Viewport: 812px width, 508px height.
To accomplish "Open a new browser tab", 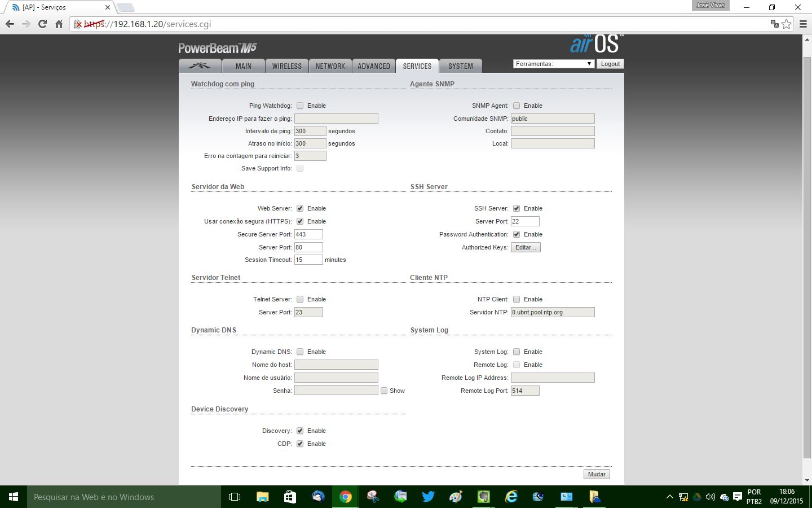I will [125, 7].
